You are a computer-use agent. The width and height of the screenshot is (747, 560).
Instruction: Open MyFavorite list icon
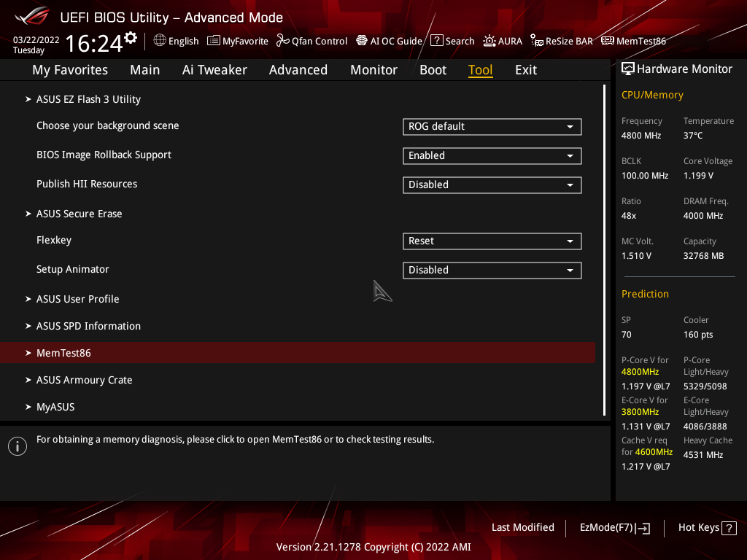214,41
